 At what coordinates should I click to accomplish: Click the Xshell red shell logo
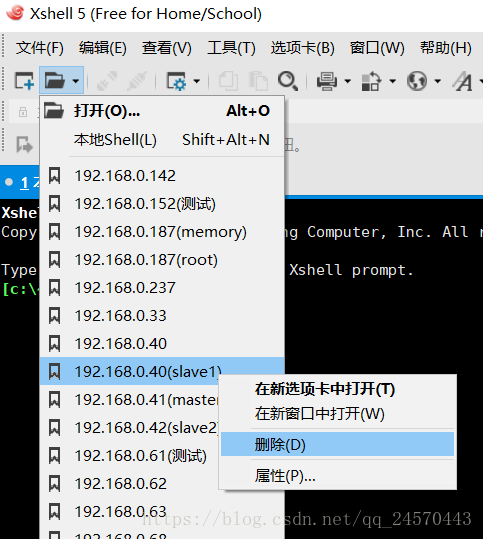click(15, 13)
